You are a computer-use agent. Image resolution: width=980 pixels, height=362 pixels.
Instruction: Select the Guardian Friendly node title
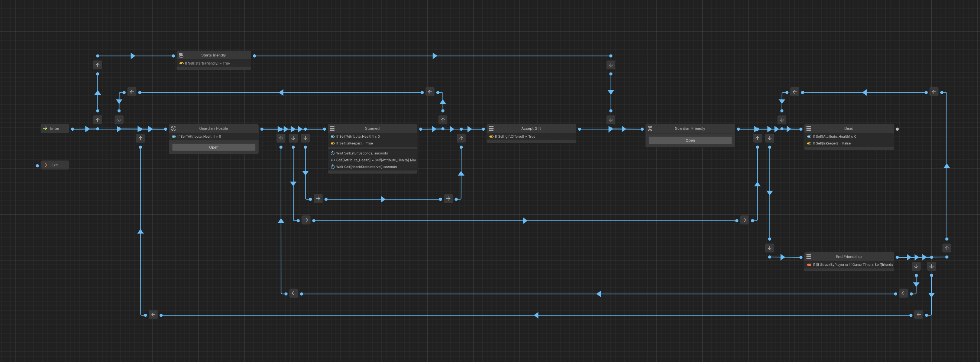[x=690, y=128]
